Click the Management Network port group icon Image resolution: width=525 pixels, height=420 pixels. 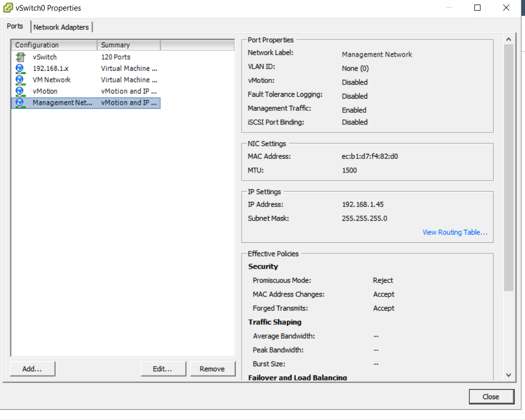(20, 103)
